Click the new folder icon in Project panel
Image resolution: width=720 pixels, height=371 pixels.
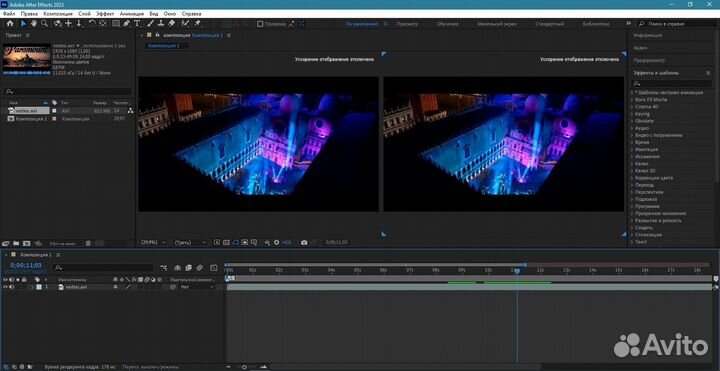pos(16,243)
